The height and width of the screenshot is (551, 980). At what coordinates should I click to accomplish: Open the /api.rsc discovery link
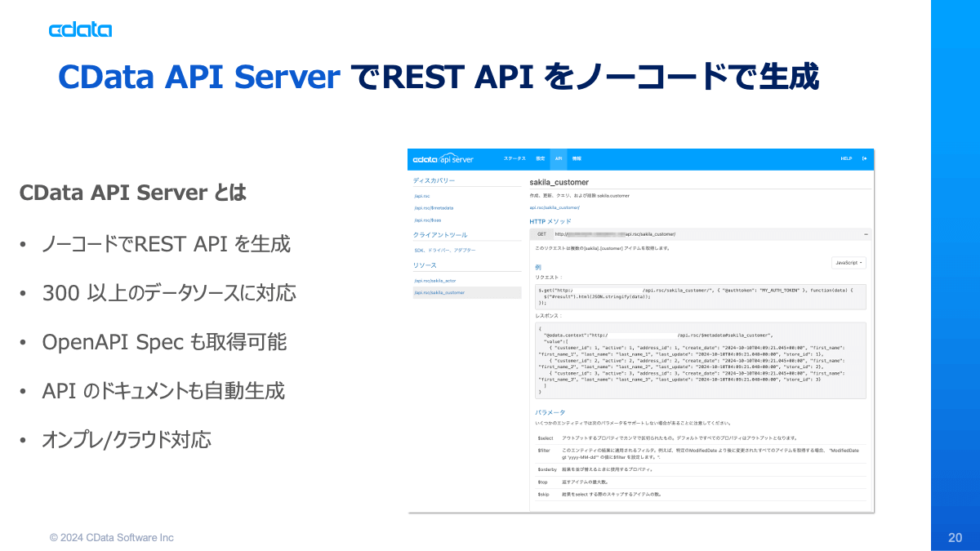point(422,197)
